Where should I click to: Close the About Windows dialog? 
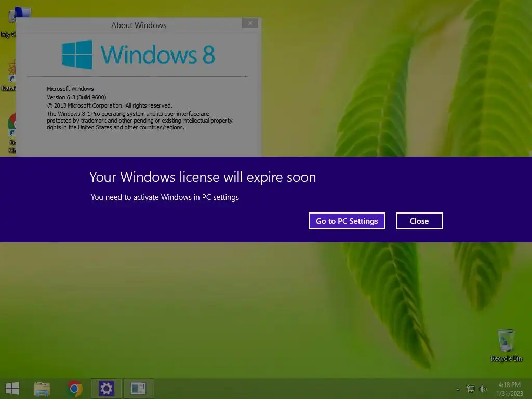click(250, 23)
